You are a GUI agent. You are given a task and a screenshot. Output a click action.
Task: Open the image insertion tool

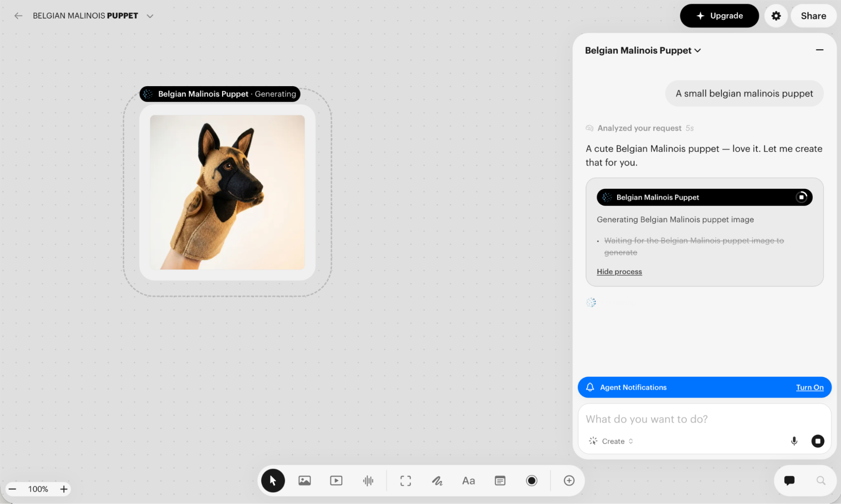(x=305, y=480)
